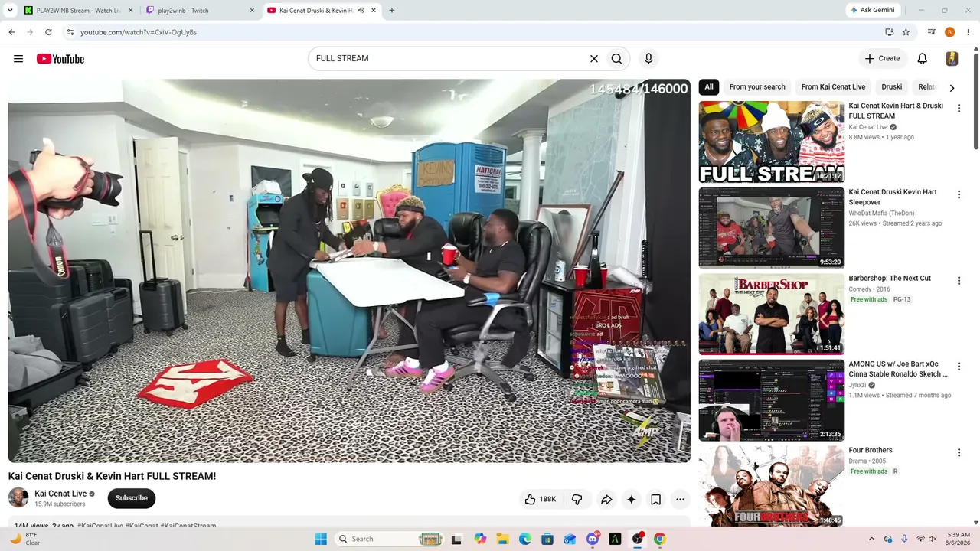Select the From your search chip

tap(757, 87)
